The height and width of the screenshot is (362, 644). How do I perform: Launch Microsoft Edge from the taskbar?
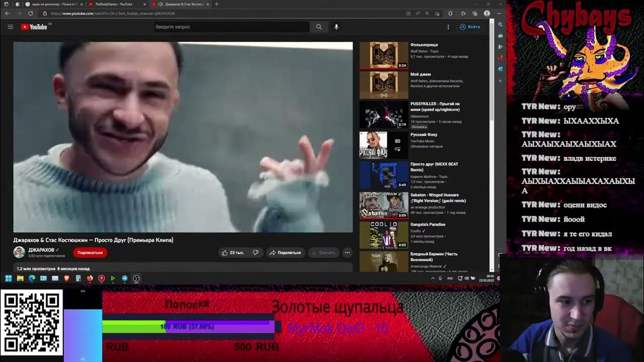point(32,278)
